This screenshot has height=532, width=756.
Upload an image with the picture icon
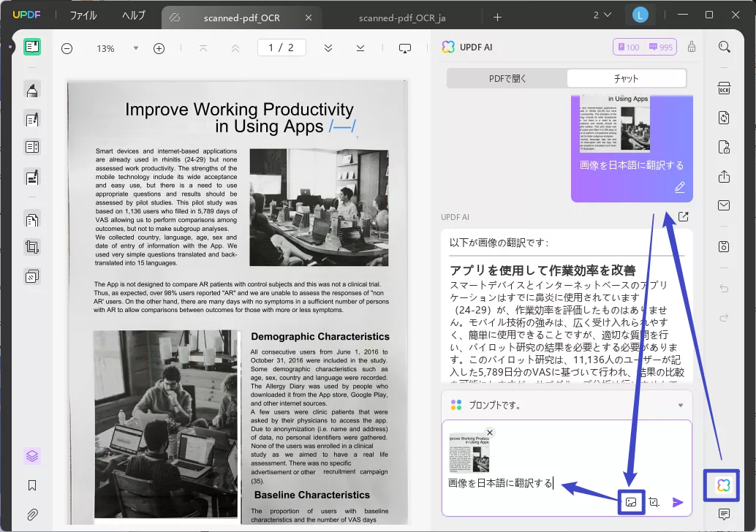(x=631, y=502)
